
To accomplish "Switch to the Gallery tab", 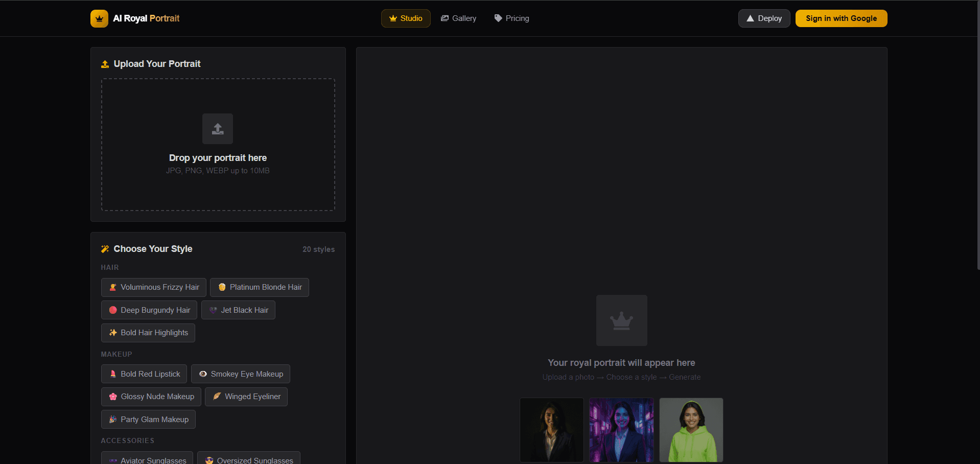I will point(458,18).
